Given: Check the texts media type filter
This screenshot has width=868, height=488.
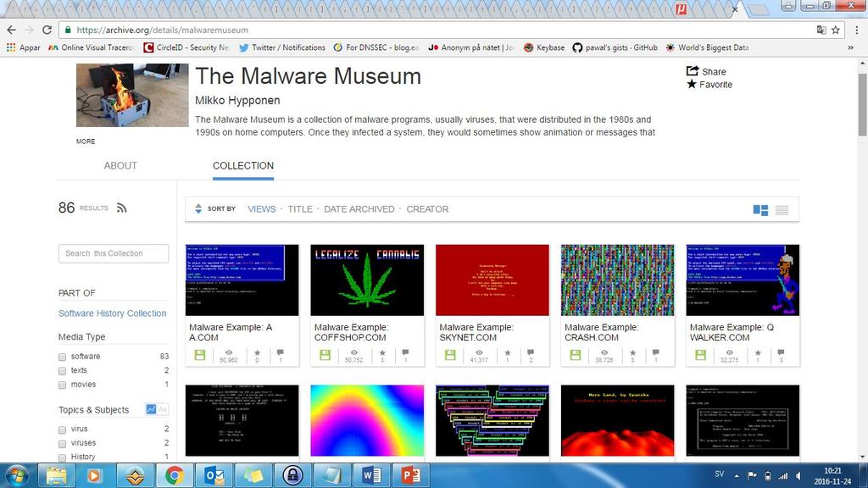Looking at the screenshot, I should tap(62, 371).
